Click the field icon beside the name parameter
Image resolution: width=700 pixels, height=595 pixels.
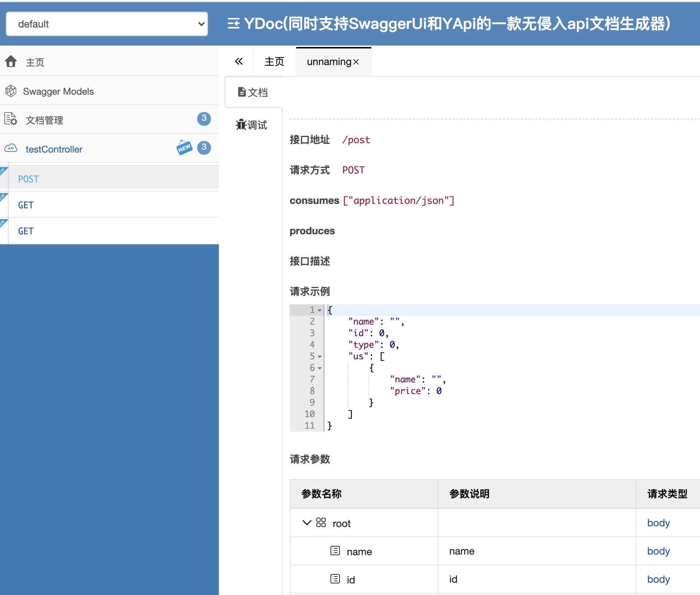pyautogui.click(x=335, y=551)
